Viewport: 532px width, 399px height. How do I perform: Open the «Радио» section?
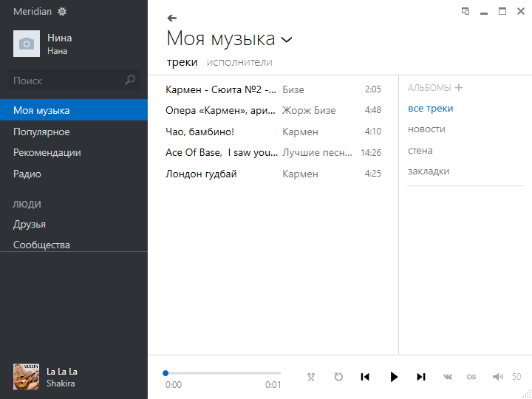pyautogui.click(x=27, y=174)
